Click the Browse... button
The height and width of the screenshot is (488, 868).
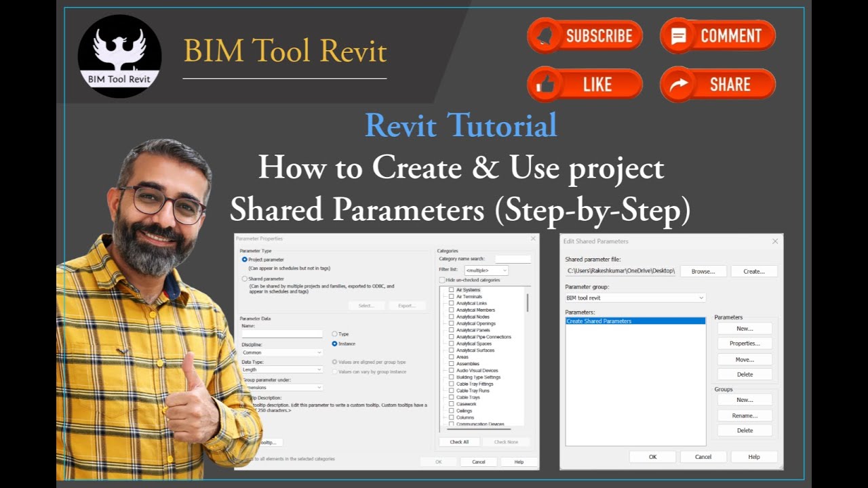tap(703, 271)
